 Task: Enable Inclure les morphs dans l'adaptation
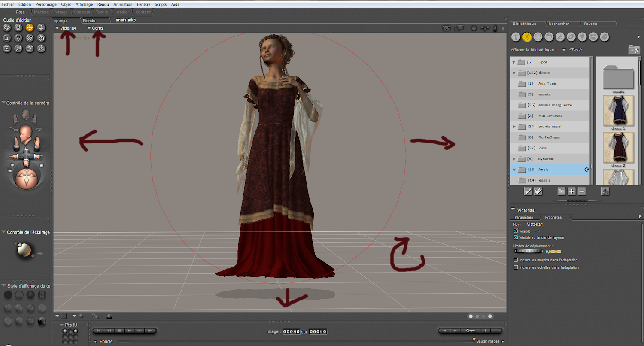516,260
